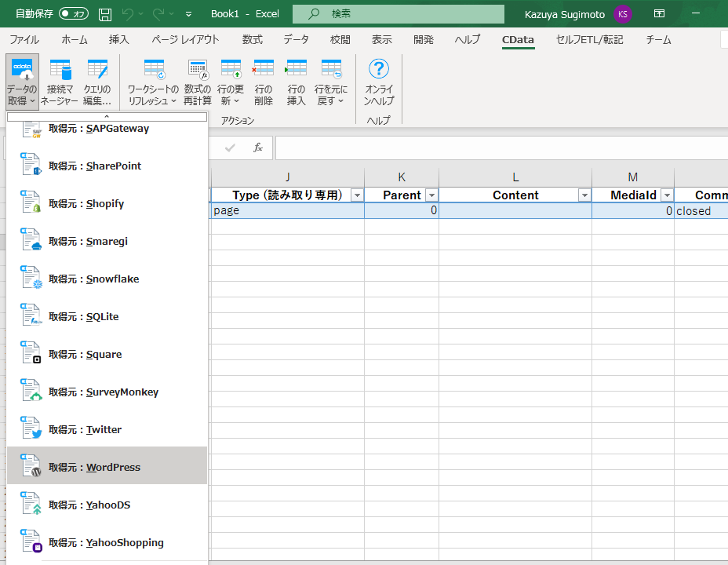The width and height of the screenshot is (728, 565).
Task: Open Type (読み取り専用) column filter dropdown
Action: (357, 195)
